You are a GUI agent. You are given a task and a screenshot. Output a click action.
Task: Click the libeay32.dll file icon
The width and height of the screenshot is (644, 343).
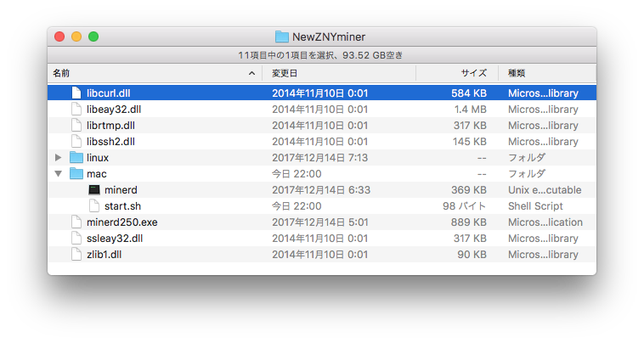pos(76,110)
